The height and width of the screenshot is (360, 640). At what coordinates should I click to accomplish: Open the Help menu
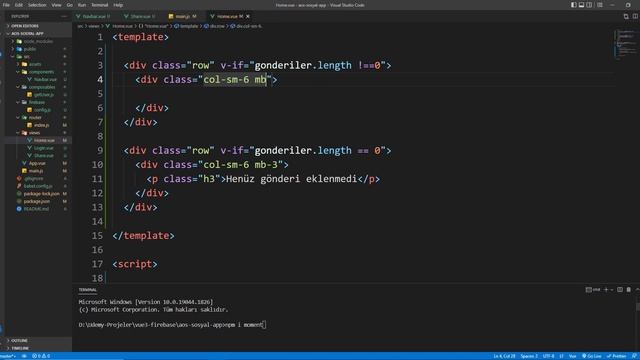pyautogui.click(x=118, y=5)
